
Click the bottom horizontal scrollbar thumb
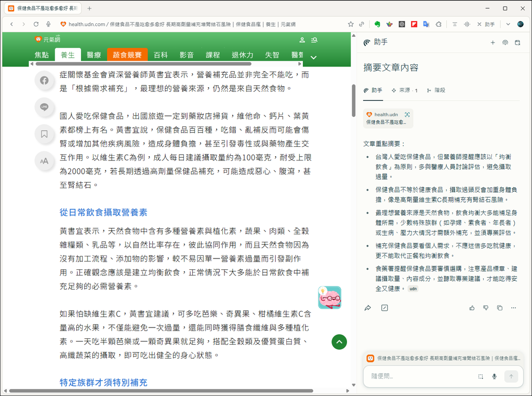pyautogui.click(x=162, y=391)
